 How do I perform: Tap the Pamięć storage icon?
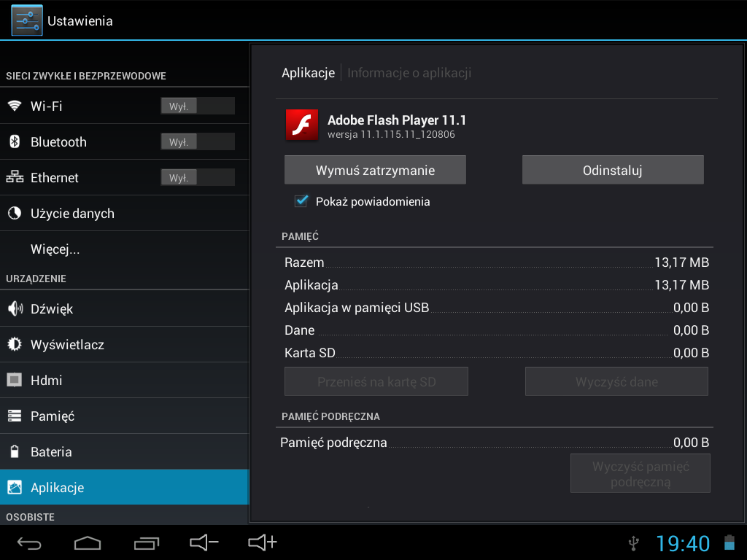(15, 416)
